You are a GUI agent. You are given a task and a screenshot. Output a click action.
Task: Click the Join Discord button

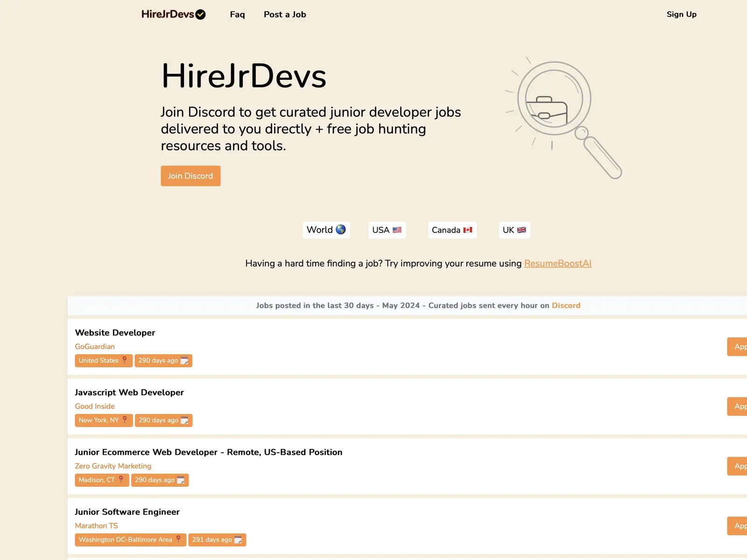[x=190, y=176]
